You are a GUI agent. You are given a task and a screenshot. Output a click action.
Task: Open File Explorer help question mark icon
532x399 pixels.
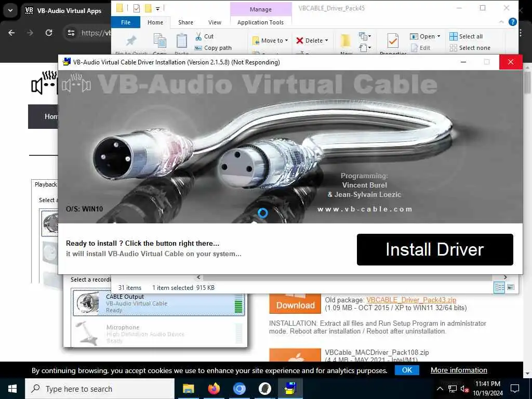tap(513, 22)
